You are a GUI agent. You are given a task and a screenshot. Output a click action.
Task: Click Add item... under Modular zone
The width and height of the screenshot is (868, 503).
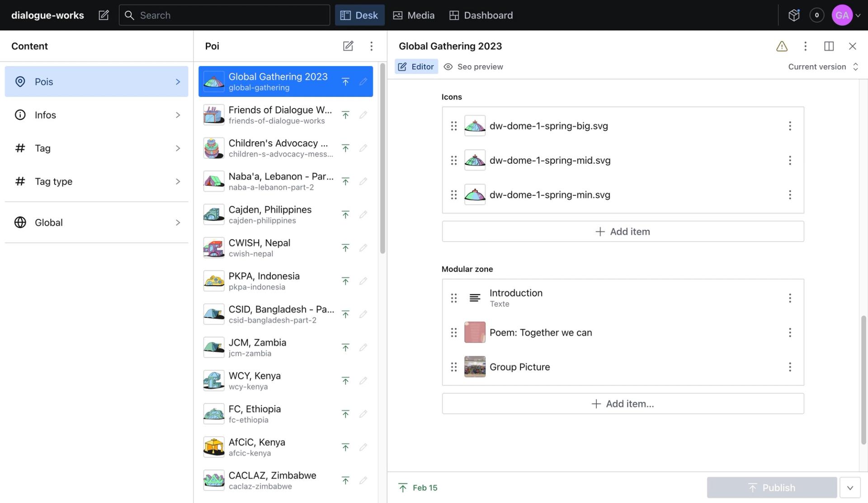pyautogui.click(x=623, y=404)
